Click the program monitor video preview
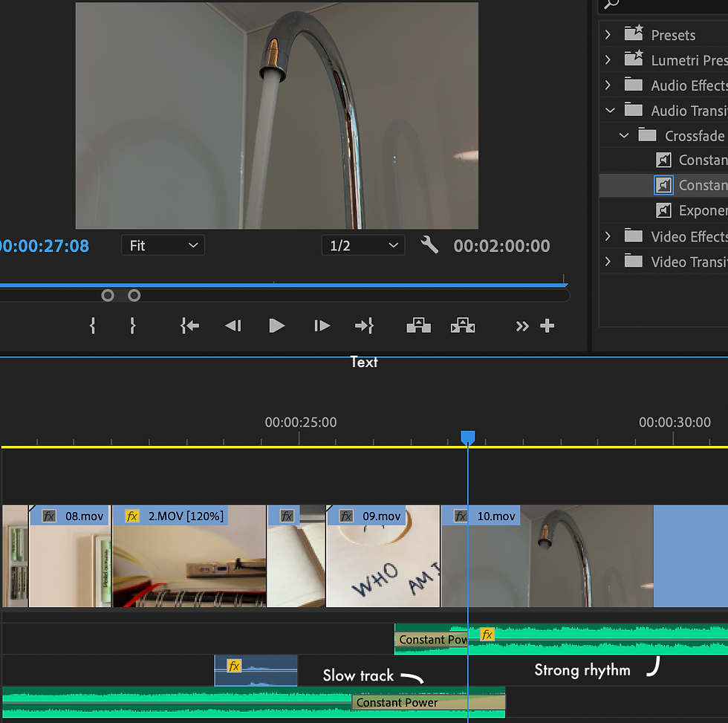The width and height of the screenshot is (728, 723). point(276,115)
